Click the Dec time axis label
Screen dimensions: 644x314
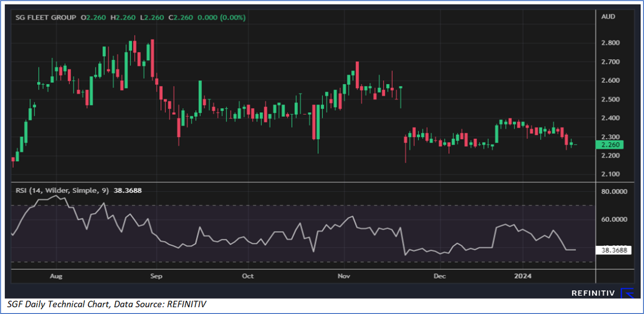[439, 276]
